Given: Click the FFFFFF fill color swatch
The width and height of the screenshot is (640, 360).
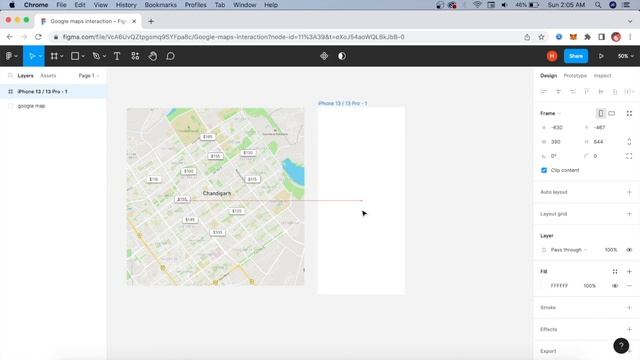Looking at the screenshot, I should [543, 286].
